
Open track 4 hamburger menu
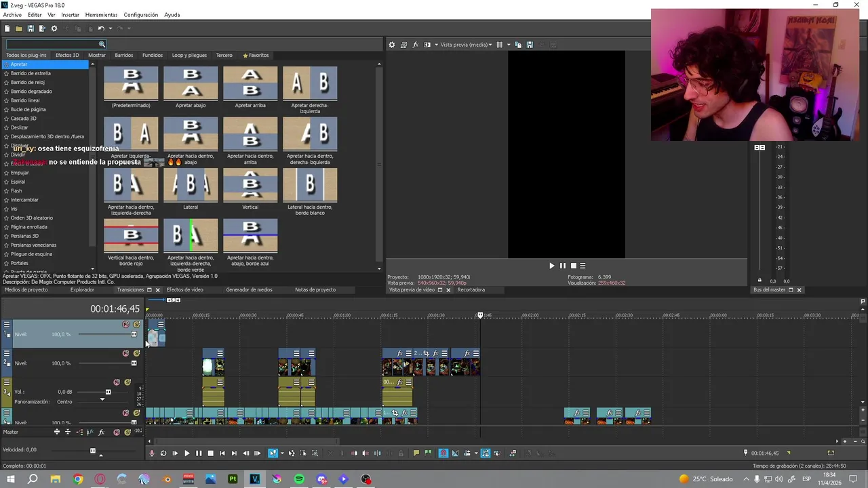[7, 413]
